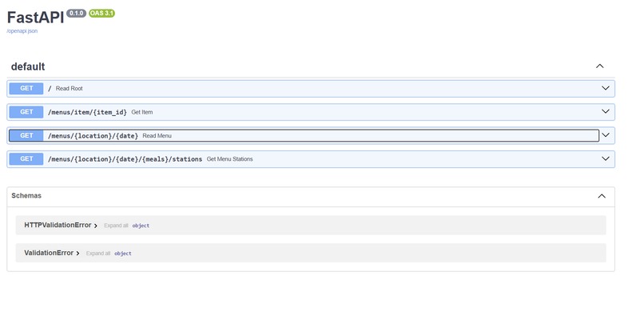Click the GET badge for /menus/item/{item_id}

click(26, 112)
